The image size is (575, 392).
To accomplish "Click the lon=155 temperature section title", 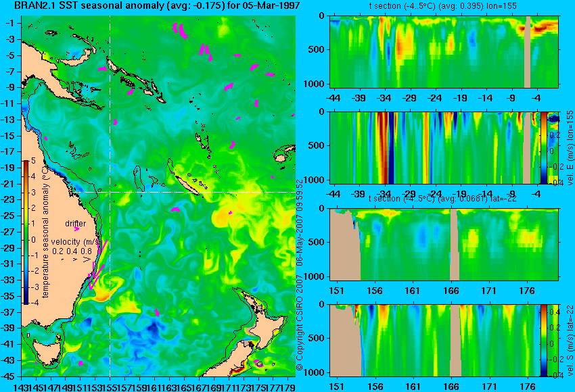I will click(x=442, y=6).
